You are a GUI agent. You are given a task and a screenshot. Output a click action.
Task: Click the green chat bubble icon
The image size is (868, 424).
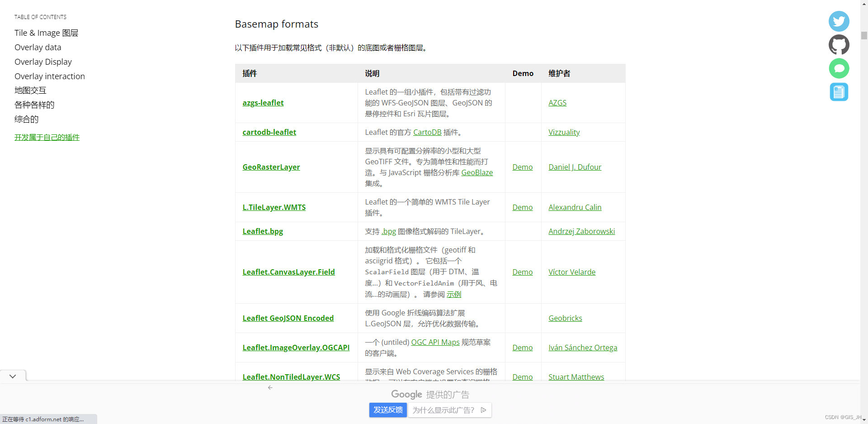pos(839,68)
